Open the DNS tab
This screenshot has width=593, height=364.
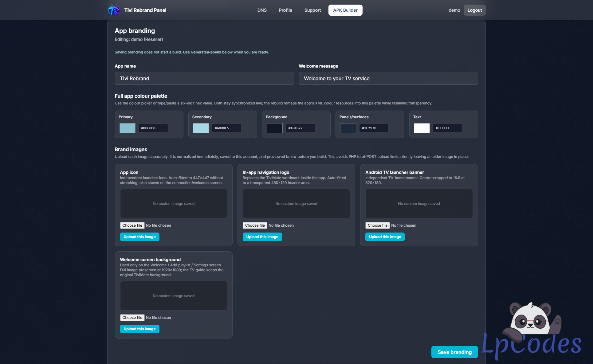point(262,10)
